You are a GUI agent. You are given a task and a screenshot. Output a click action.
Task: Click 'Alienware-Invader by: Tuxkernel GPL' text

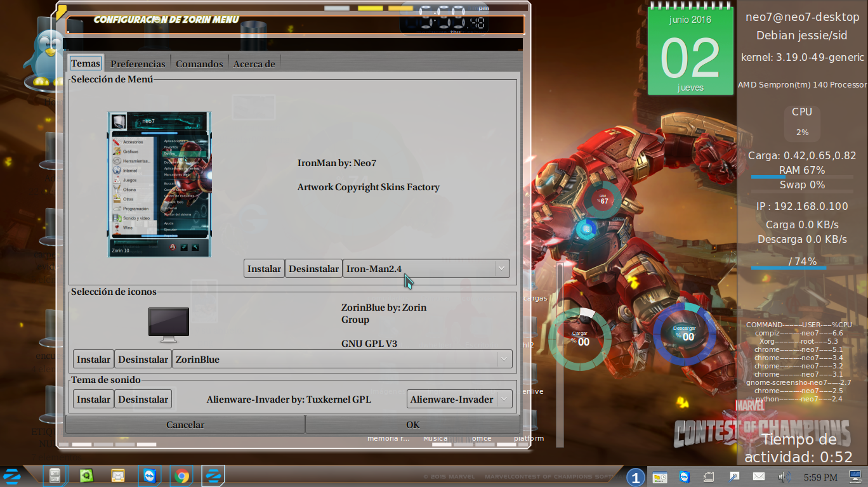(x=289, y=399)
